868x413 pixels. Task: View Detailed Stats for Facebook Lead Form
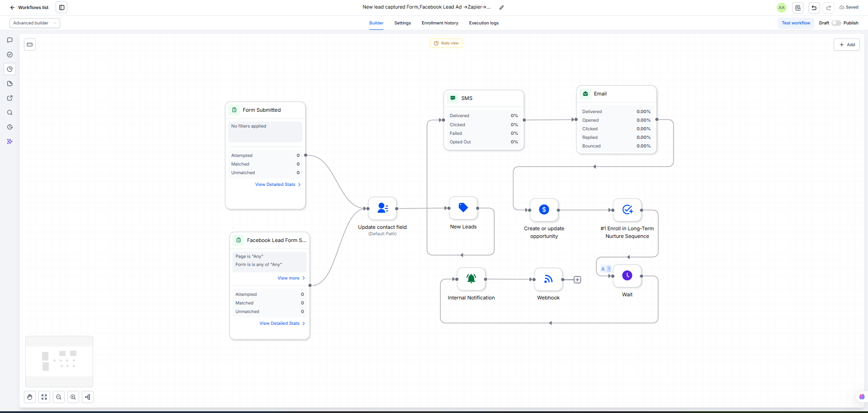pos(282,323)
